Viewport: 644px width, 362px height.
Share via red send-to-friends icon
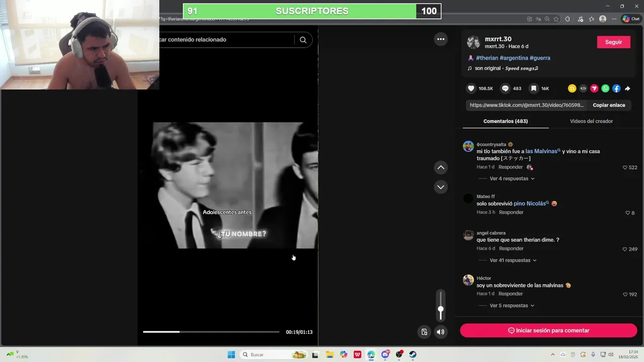pos(594,88)
